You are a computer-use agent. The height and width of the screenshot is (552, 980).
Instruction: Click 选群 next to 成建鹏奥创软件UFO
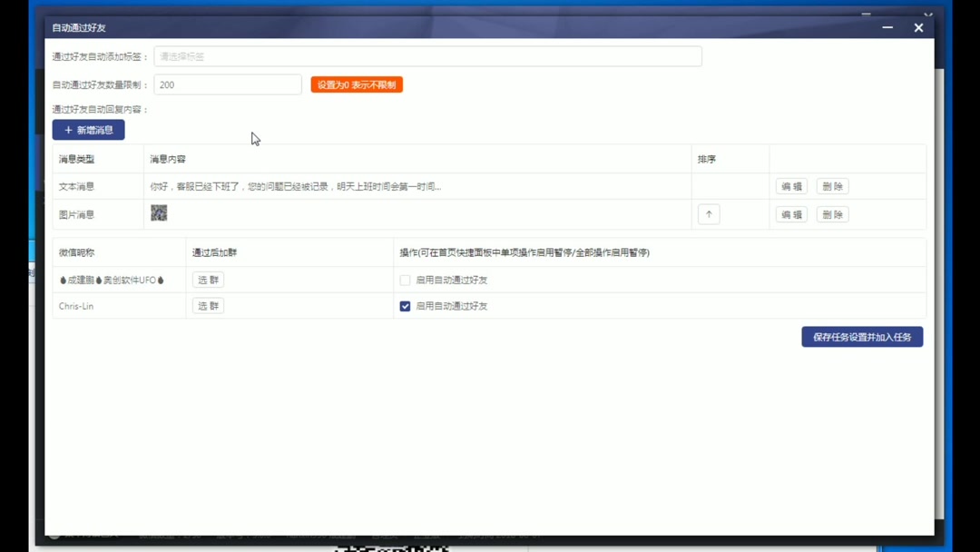pyautogui.click(x=207, y=280)
